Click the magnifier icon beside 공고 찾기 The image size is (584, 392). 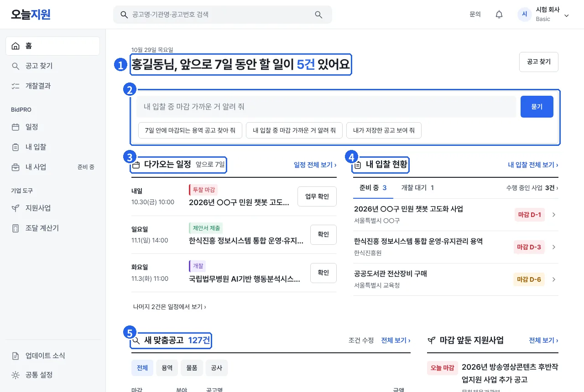point(16,66)
